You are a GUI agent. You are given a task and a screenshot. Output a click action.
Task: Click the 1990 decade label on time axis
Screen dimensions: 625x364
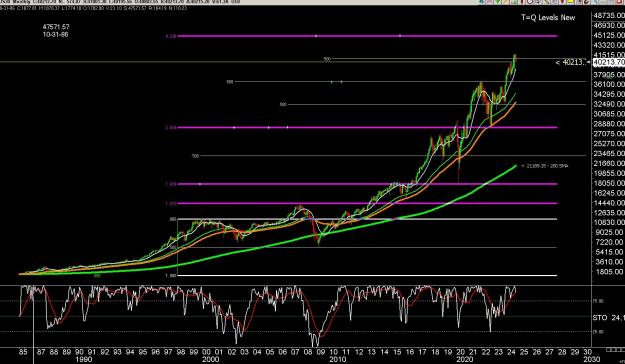click(x=83, y=359)
